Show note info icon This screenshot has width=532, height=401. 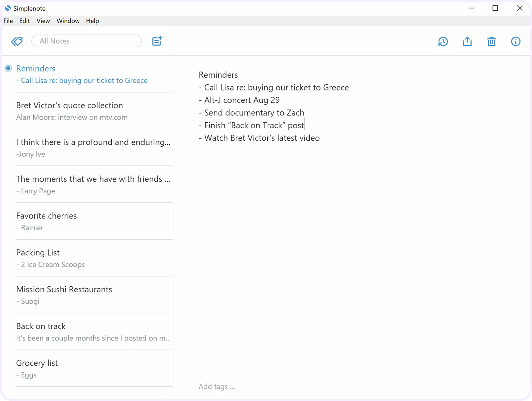point(516,42)
